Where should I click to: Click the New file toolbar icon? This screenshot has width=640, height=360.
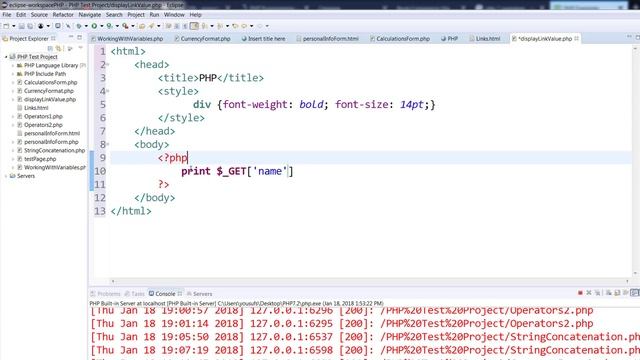click(x=6, y=26)
